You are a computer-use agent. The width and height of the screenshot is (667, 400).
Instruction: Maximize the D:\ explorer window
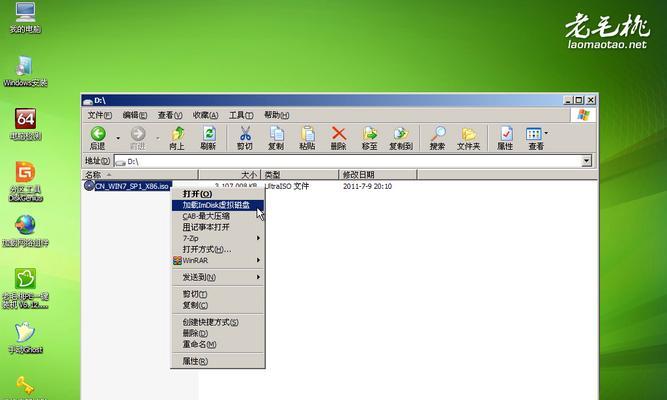tap(579, 100)
